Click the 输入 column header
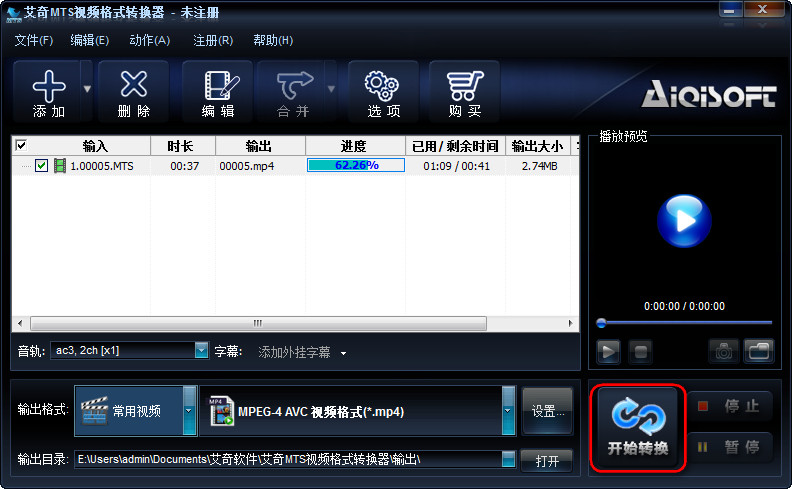 point(95,146)
